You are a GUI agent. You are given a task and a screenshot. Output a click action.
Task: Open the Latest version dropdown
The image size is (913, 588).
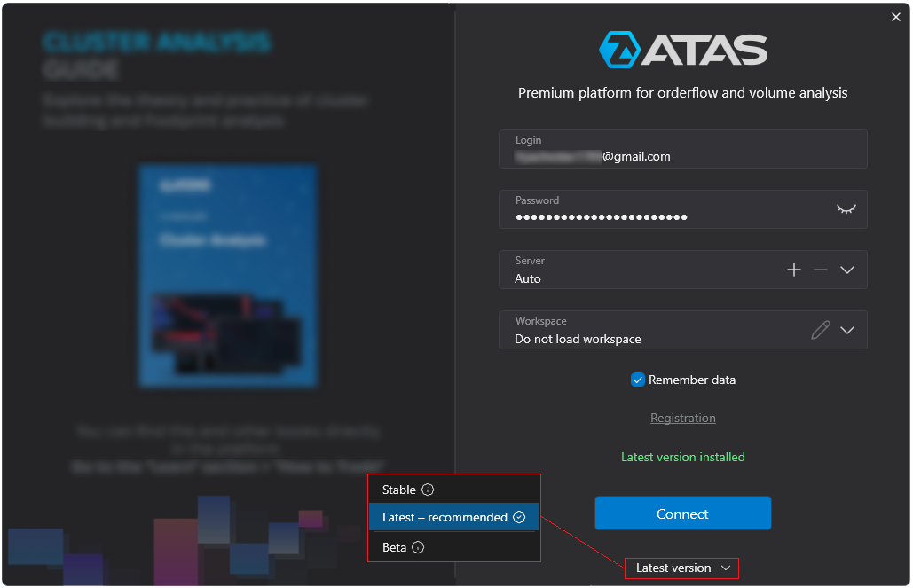click(x=681, y=568)
